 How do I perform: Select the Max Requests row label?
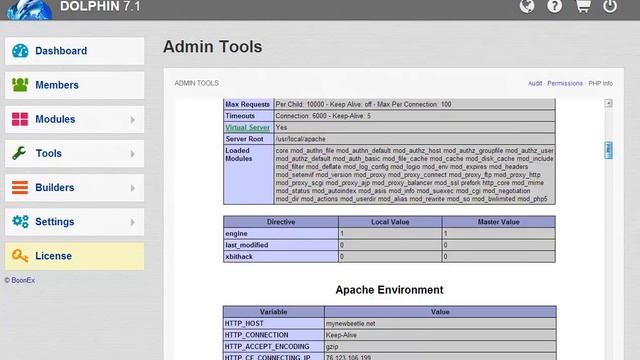(248, 104)
